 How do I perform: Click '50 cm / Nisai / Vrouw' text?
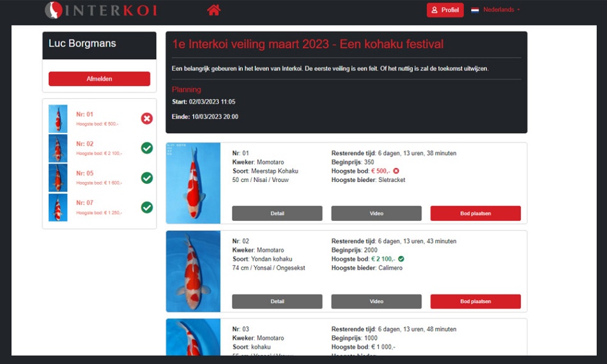click(x=261, y=180)
